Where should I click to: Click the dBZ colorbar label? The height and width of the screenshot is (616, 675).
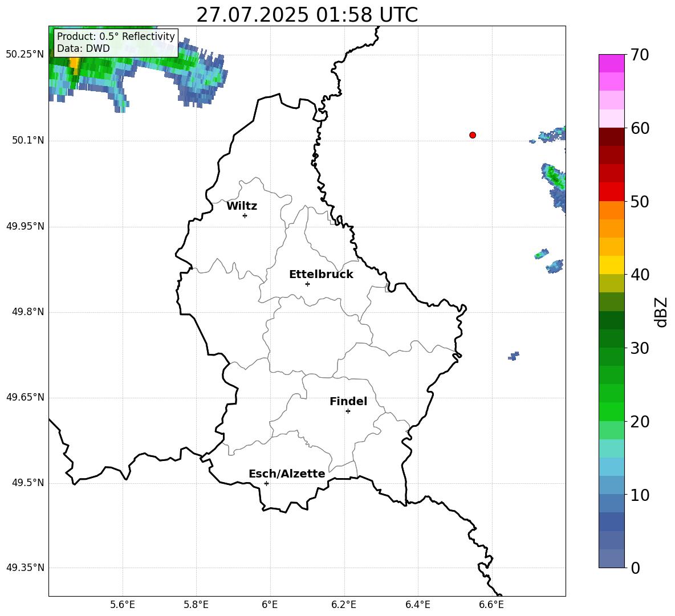[x=661, y=312]
